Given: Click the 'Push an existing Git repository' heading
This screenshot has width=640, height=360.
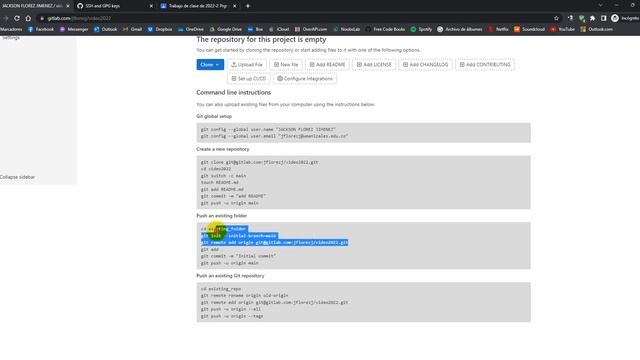Looking at the screenshot, I should pyautogui.click(x=230, y=276).
